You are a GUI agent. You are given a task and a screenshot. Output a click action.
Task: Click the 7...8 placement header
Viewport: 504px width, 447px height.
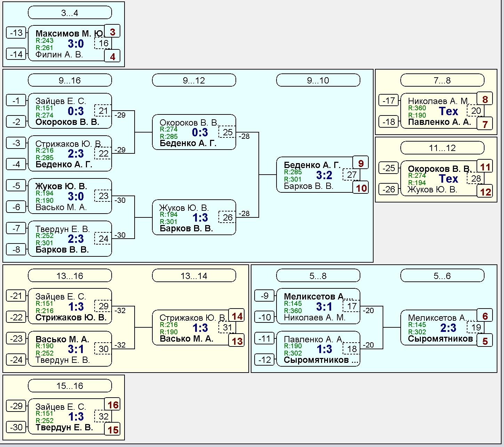[x=442, y=80]
